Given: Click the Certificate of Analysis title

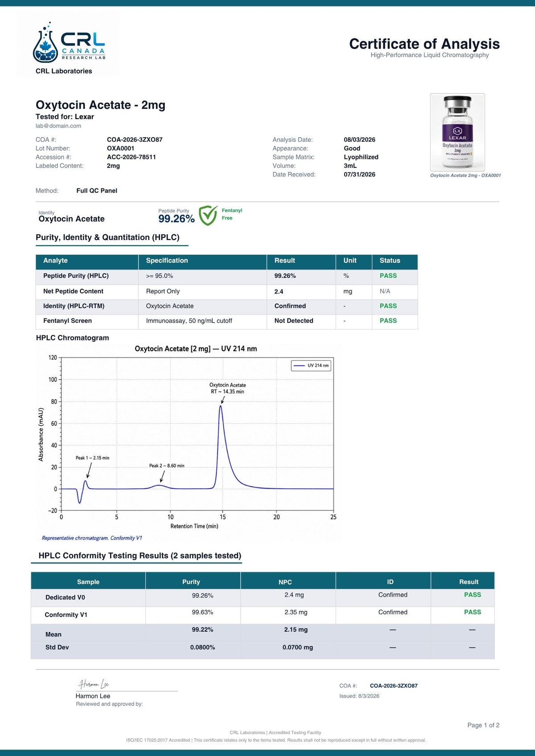Looking at the screenshot, I should 424,44.
